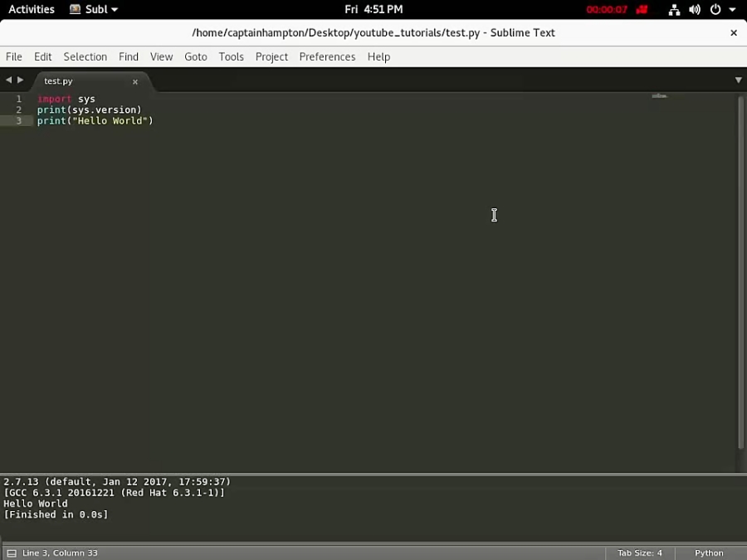Open the Subl application menu in top bar
Viewport: 747px width, 560px height.
(93, 9)
